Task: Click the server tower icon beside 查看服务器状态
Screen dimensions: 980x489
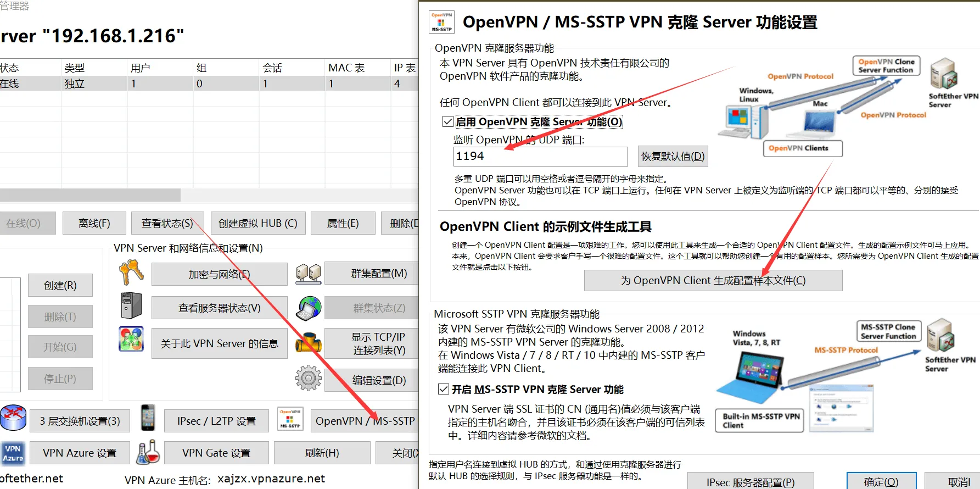Action: (x=132, y=306)
